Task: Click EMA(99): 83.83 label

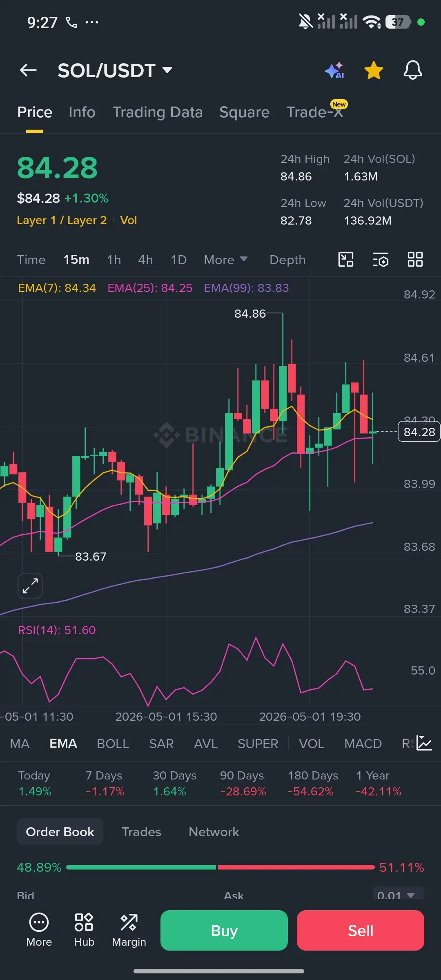Action: (x=246, y=288)
